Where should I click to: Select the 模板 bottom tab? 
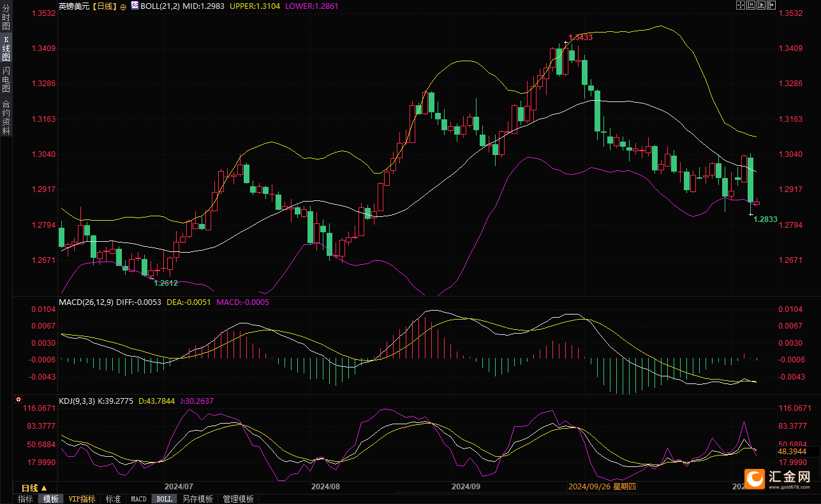coord(51,499)
